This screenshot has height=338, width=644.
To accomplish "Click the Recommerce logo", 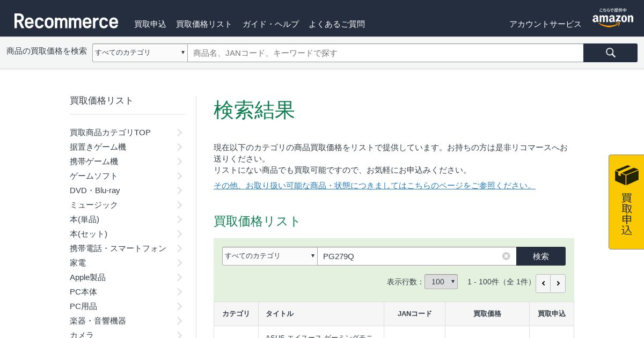I will coord(66,21).
